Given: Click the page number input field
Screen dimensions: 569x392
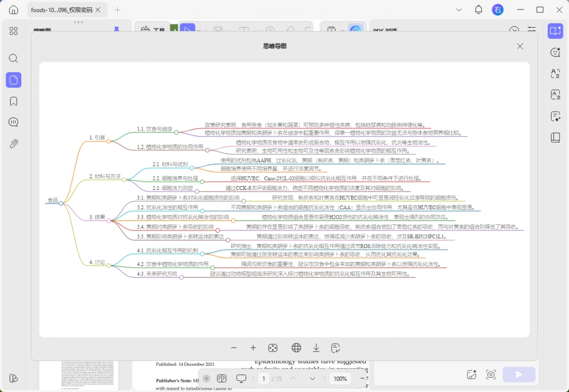Looking at the screenshot, I should coord(263,379).
